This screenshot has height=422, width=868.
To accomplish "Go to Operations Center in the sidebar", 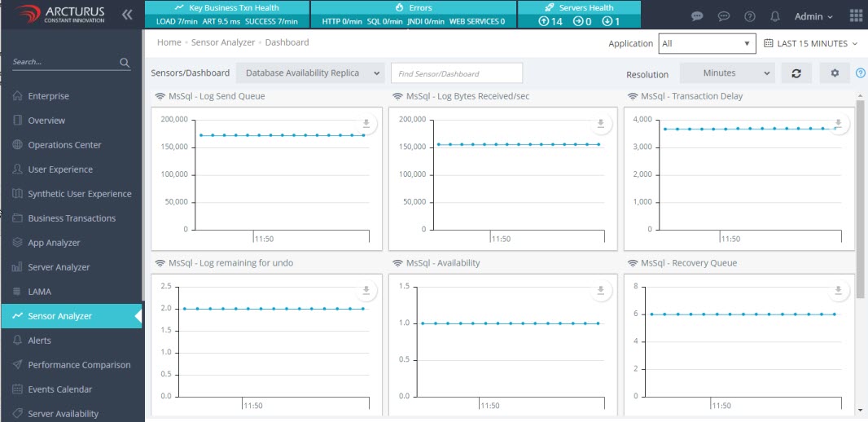I will [x=64, y=145].
